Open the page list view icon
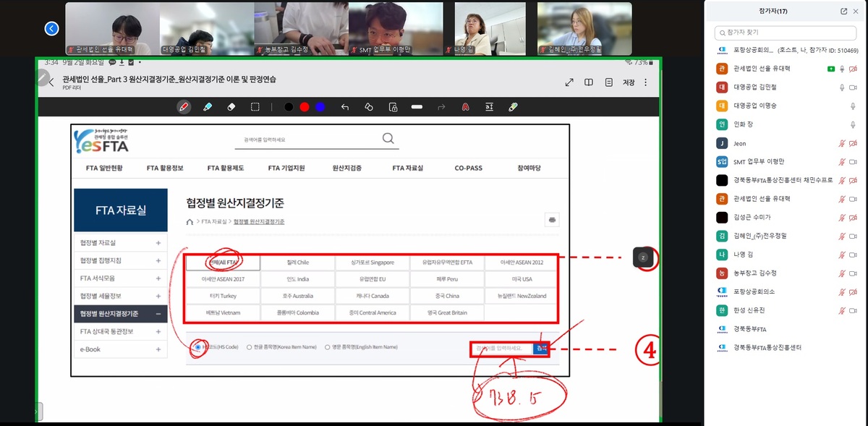This screenshot has width=868, height=426. (x=609, y=82)
